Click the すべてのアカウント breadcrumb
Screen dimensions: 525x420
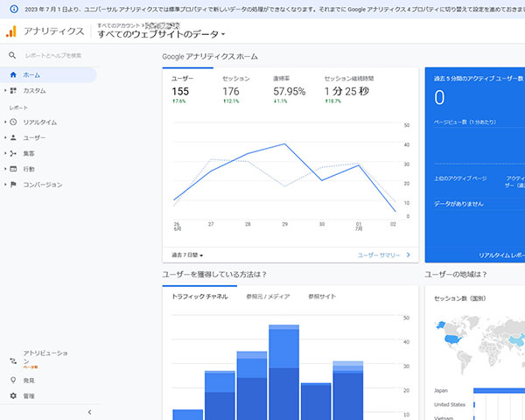coord(118,25)
